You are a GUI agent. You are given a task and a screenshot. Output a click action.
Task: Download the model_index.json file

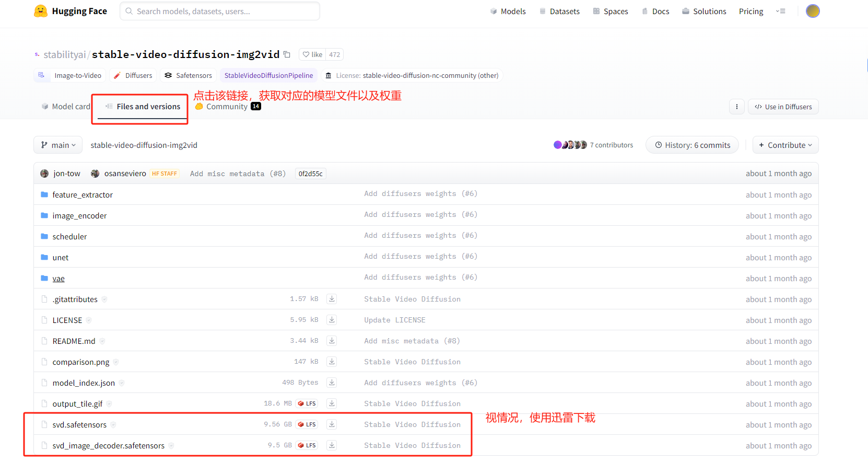click(x=332, y=383)
